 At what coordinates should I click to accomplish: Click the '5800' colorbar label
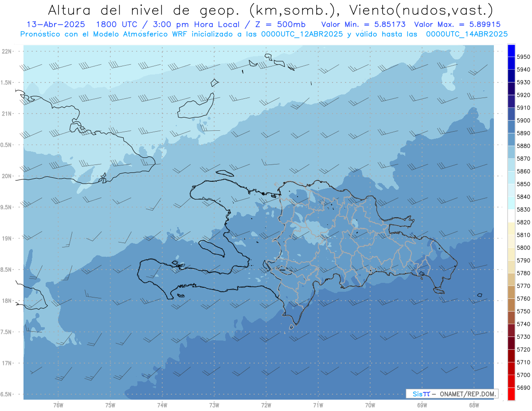point(524,247)
